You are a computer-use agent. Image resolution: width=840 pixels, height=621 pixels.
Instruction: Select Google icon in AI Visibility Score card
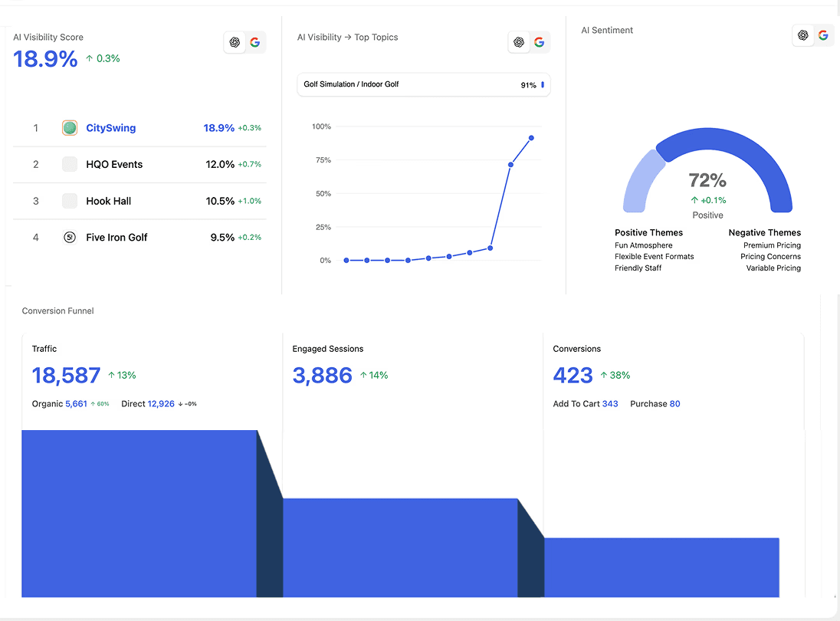[255, 42]
